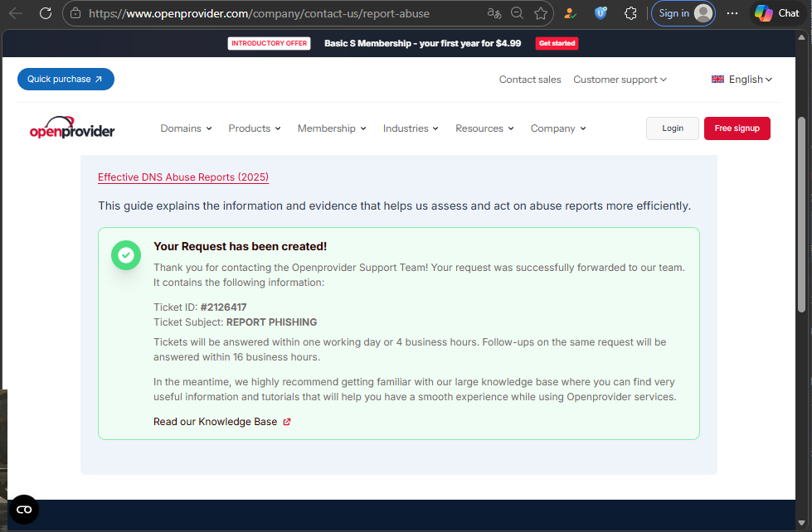This screenshot has height=532, width=812.
Task: Open Read our Knowledge Base link
Action: [x=215, y=422]
